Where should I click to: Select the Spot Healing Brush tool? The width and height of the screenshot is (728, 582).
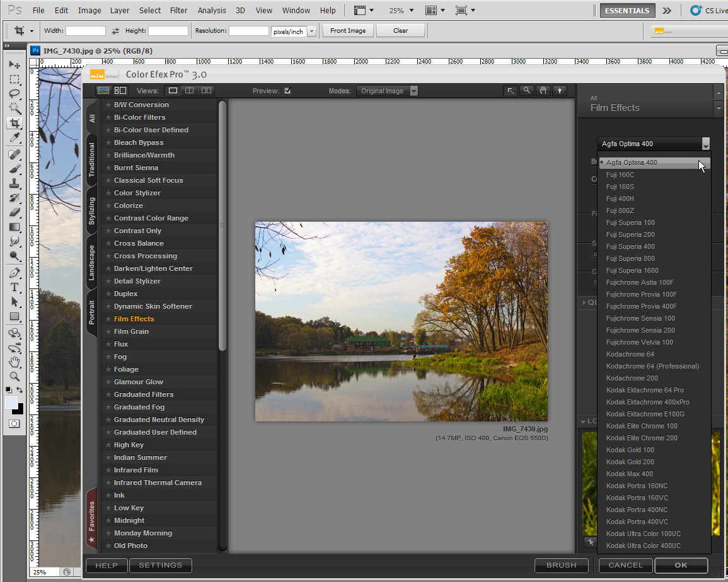coord(14,154)
